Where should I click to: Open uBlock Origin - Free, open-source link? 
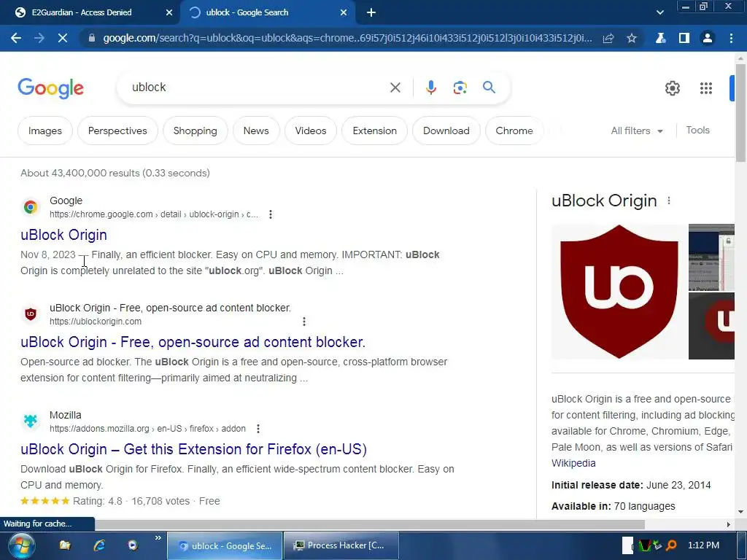coord(193,342)
